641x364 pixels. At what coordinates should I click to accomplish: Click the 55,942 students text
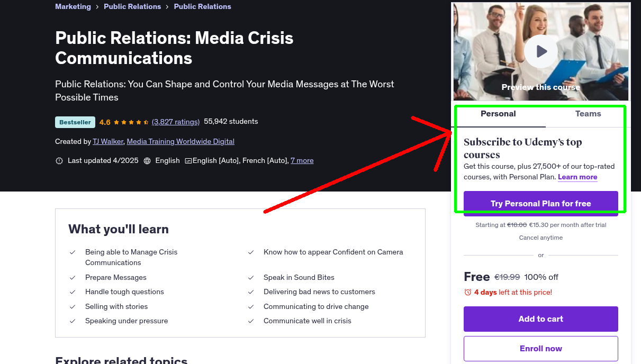(231, 122)
